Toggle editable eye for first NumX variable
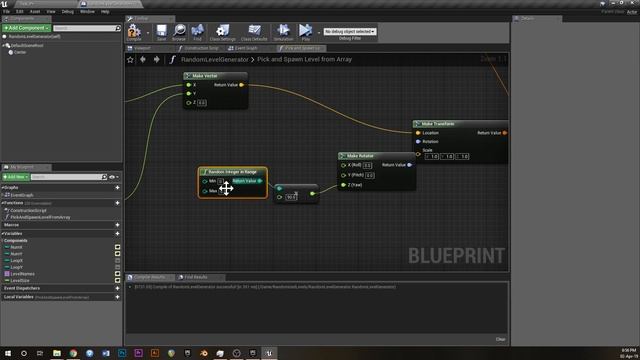This screenshot has width=640, height=360. tap(118, 247)
